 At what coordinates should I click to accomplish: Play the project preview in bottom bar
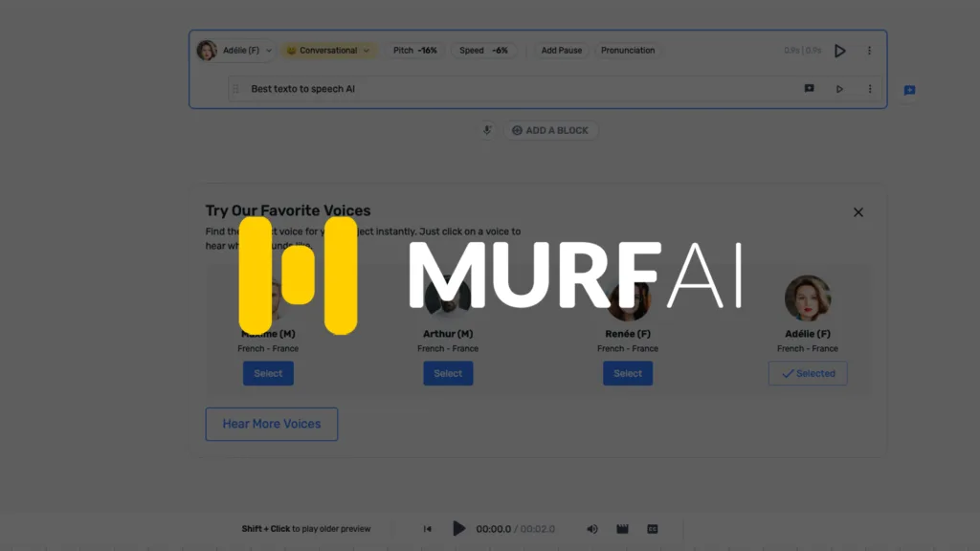pos(458,529)
